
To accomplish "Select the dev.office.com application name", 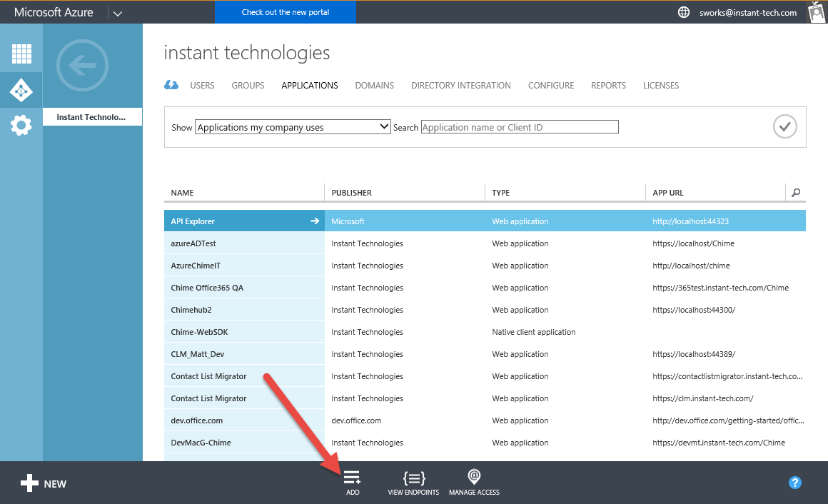I will coord(196,420).
